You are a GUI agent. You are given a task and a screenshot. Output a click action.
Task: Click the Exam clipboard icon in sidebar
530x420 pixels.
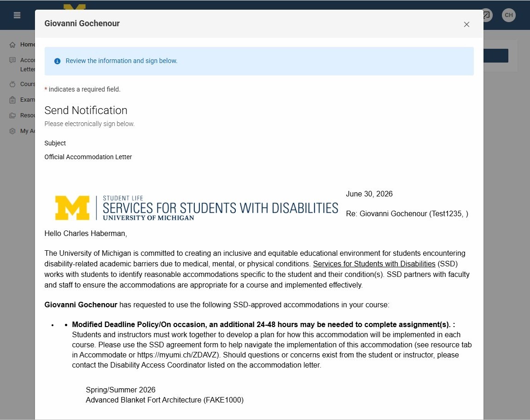(12, 100)
